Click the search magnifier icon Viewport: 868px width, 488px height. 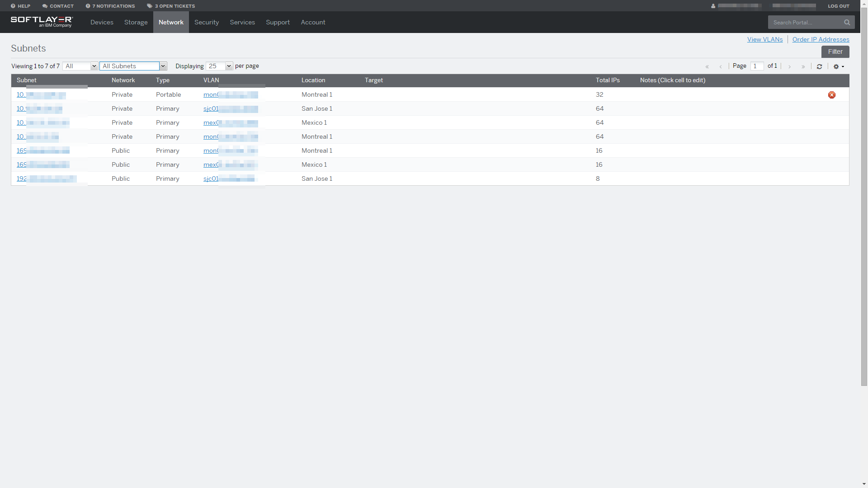(x=847, y=22)
